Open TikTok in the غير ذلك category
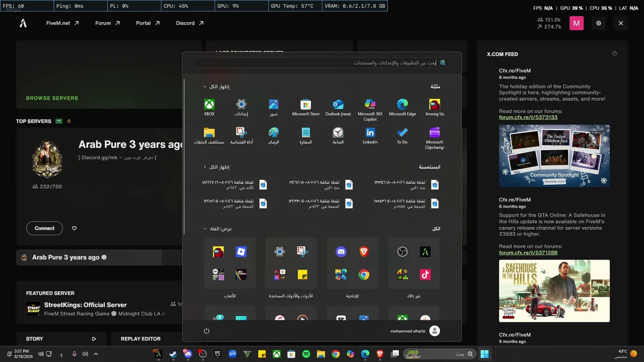This screenshot has height=362, width=644. coord(425,275)
